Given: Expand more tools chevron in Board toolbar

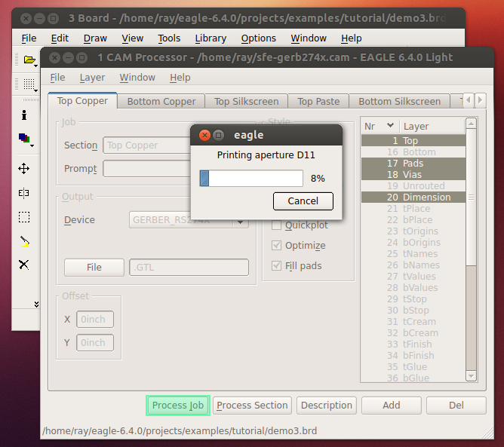Looking at the screenshot, I should 36,304.
